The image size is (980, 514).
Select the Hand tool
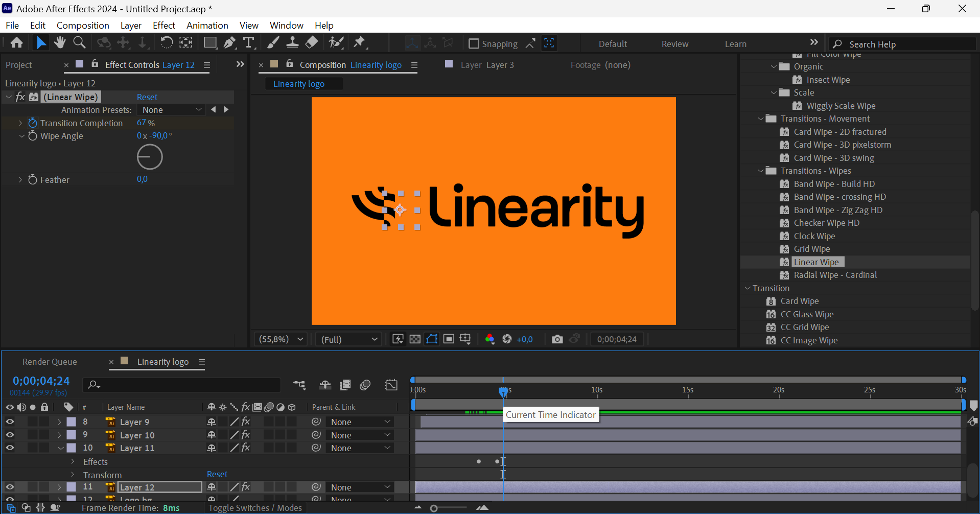(x=60, y=43)
